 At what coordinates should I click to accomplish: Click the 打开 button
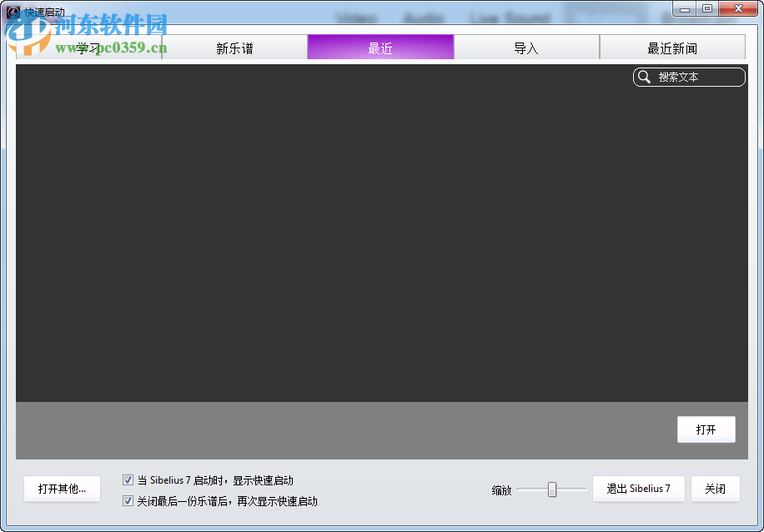[706, 429]
